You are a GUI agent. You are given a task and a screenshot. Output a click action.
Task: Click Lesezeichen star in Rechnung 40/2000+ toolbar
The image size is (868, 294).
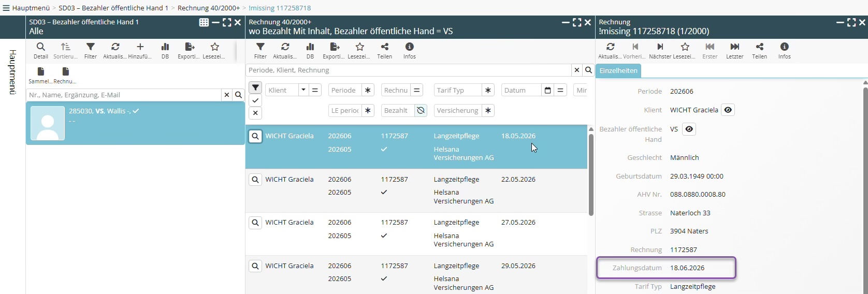click(x=359, y=51)
